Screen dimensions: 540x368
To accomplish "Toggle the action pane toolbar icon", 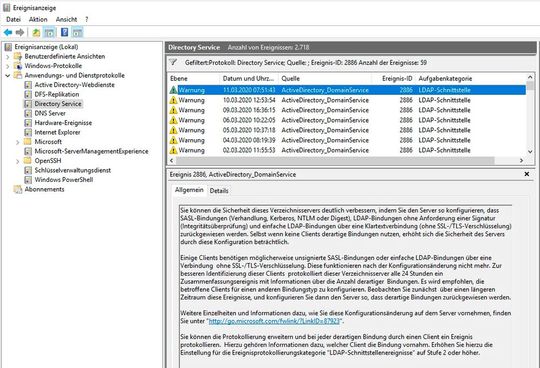I will pos(77,32).
